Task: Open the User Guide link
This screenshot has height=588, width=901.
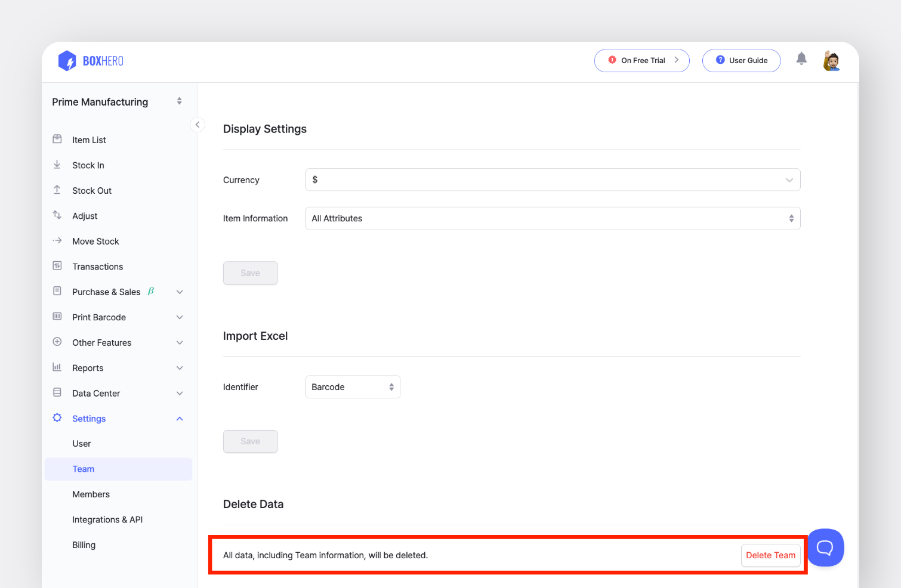Action: click(x=741, y=61)
